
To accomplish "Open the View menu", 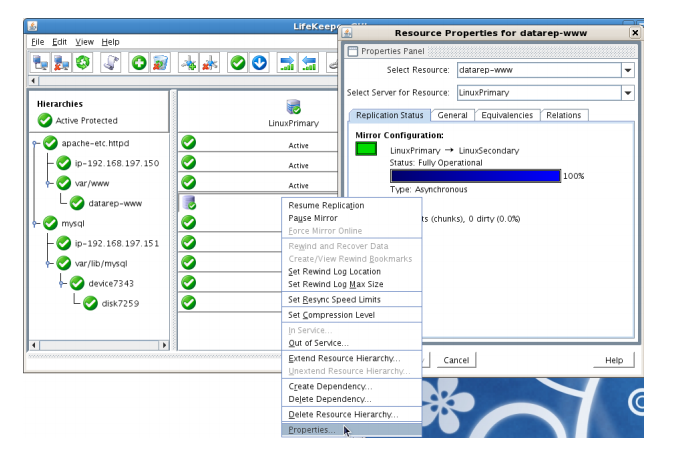I will 84,42.
